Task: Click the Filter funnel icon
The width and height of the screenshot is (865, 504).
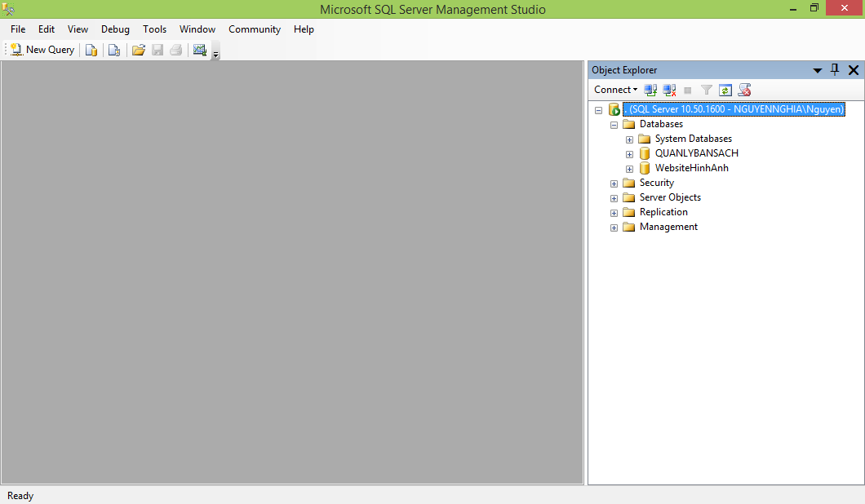Action: tap(707, 90)
